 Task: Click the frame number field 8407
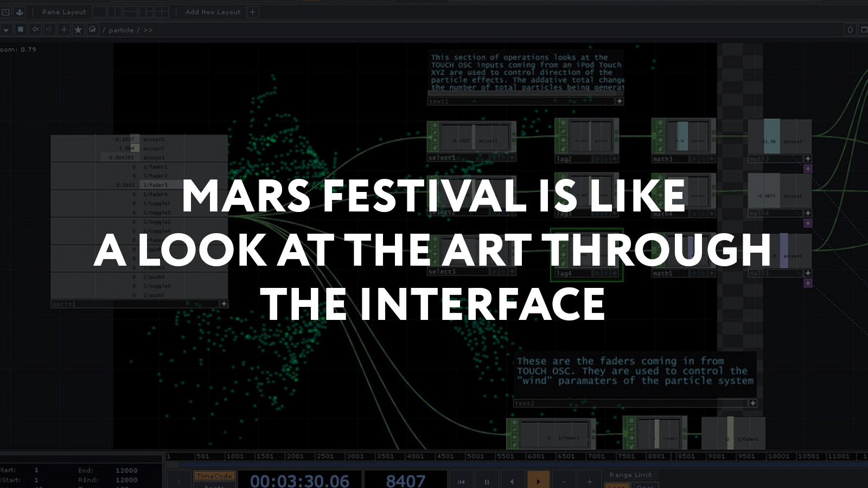(405, 480)
